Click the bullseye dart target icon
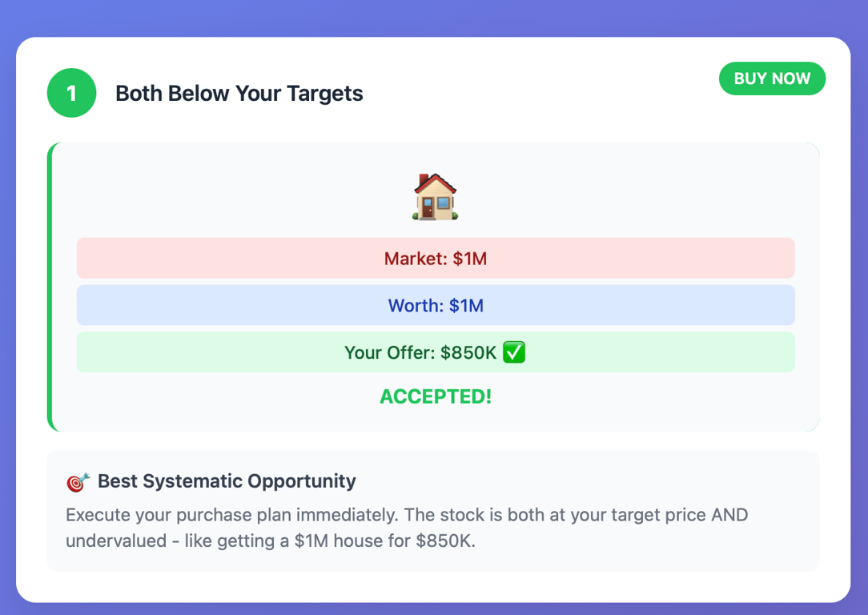 [x=78, y=482]
